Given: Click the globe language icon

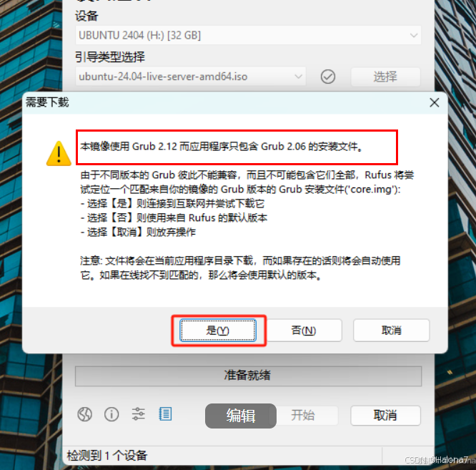Looking at the screenshot, I should (85, 414).
